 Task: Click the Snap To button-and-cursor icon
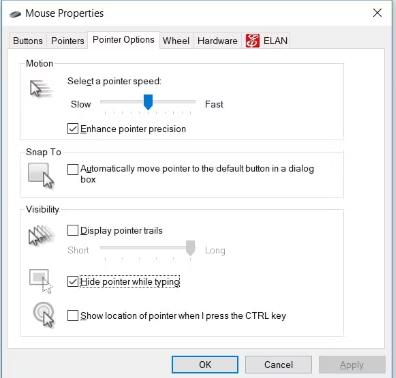[x=41, y=175]
